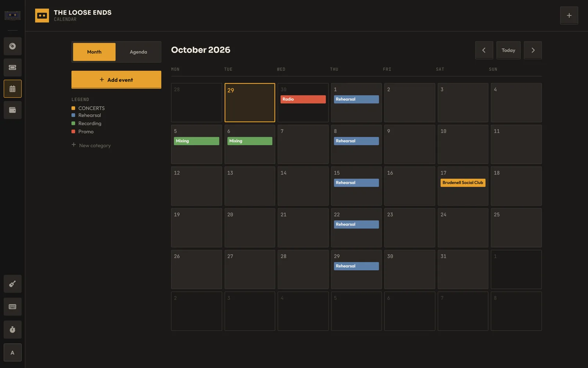Screen dimensions: 588x368
Task: Select the highlighted September 29 day cell
Action: tap(250, 103)
